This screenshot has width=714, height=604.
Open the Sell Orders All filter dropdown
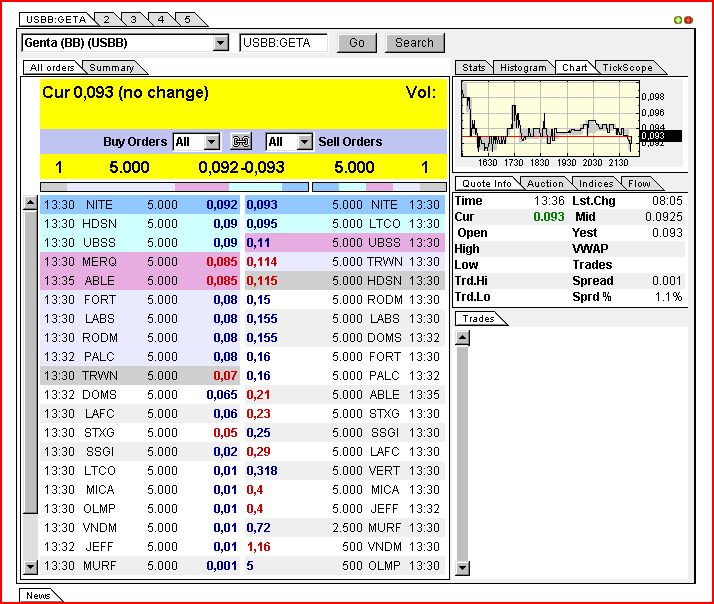coord(305,142)
